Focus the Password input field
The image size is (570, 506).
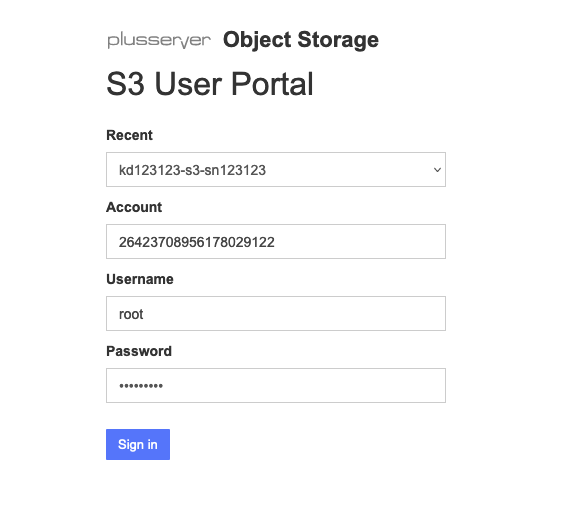(276, 385)
